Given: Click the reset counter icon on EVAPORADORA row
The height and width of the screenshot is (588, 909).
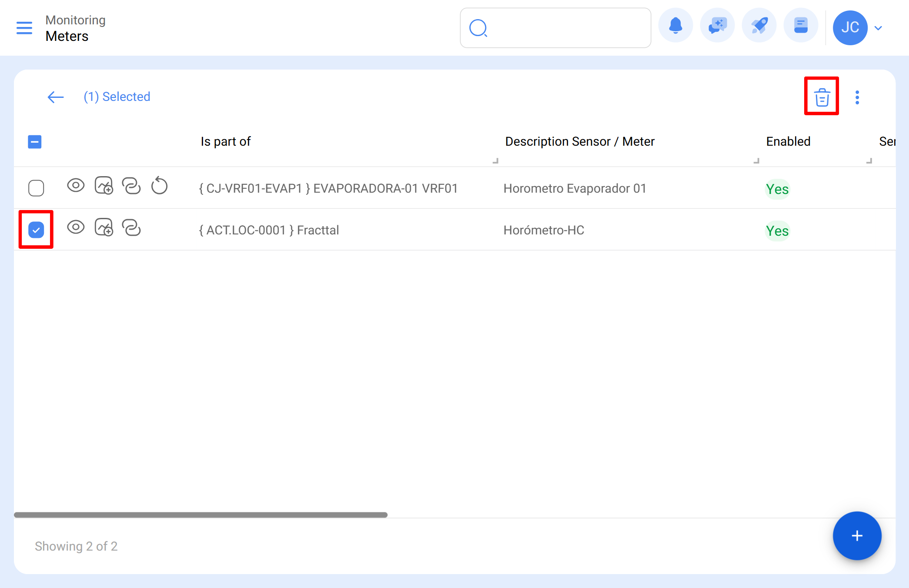Looking at the screenshot, I should point(159,186).
